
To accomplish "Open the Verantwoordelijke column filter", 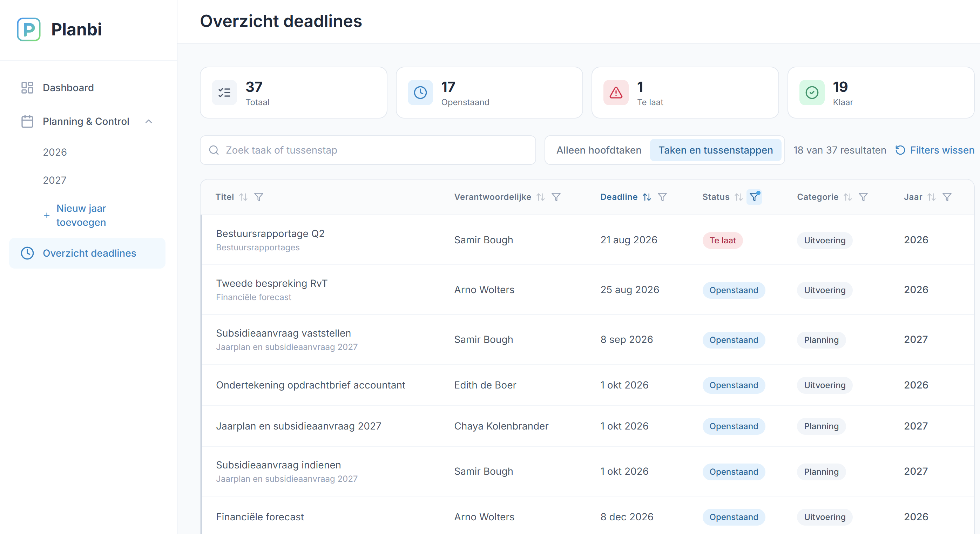I will coord(556,197).
